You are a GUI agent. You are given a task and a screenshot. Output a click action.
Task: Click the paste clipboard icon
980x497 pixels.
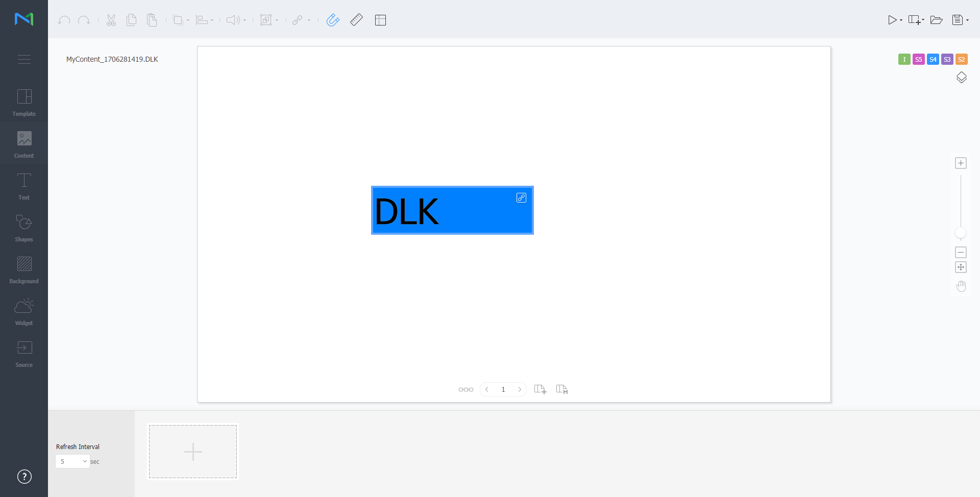coord(152,20)
